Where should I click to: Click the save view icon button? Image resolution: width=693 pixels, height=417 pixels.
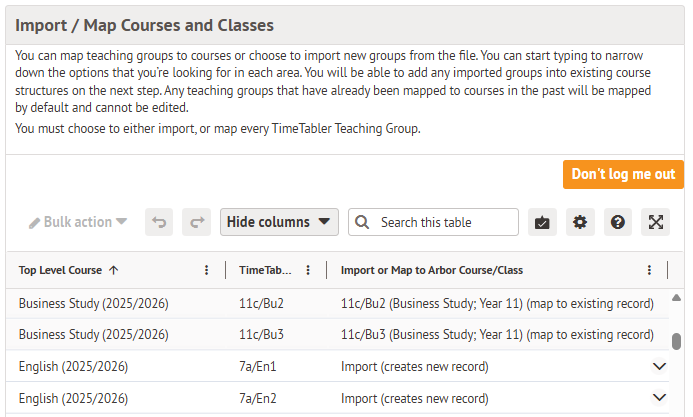pos(542,222)
